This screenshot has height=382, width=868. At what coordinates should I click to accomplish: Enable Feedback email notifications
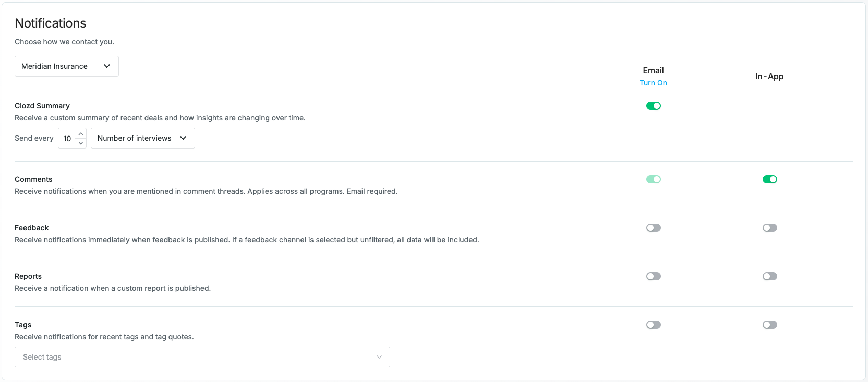click(x=654, y=228)
